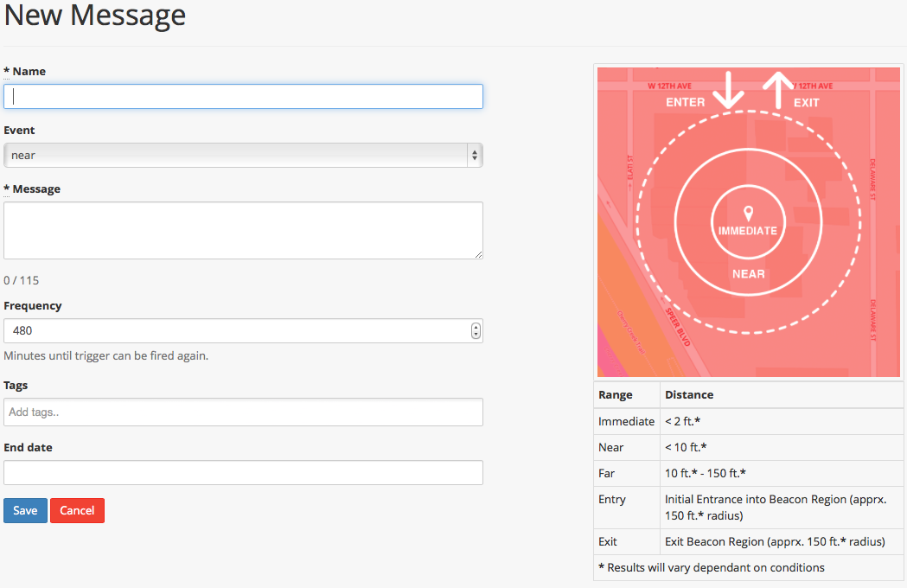907x588 pixels.
Task: Click the End date field label
Action: (x=28, y=447)
